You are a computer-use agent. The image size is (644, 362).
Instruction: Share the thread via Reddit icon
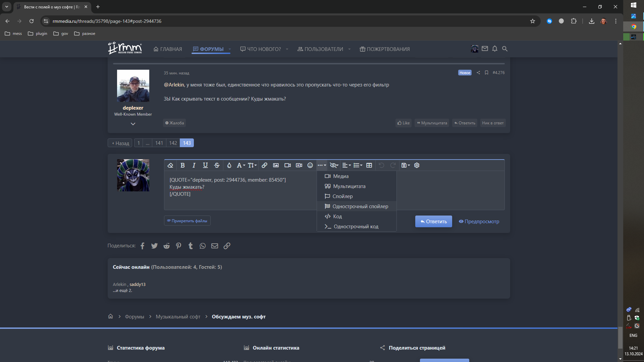coord(166,246)
